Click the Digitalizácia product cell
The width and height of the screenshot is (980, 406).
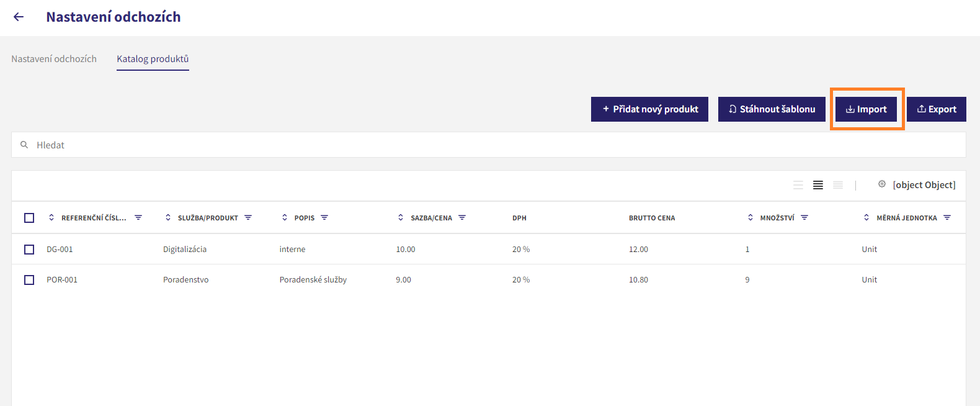185,249
